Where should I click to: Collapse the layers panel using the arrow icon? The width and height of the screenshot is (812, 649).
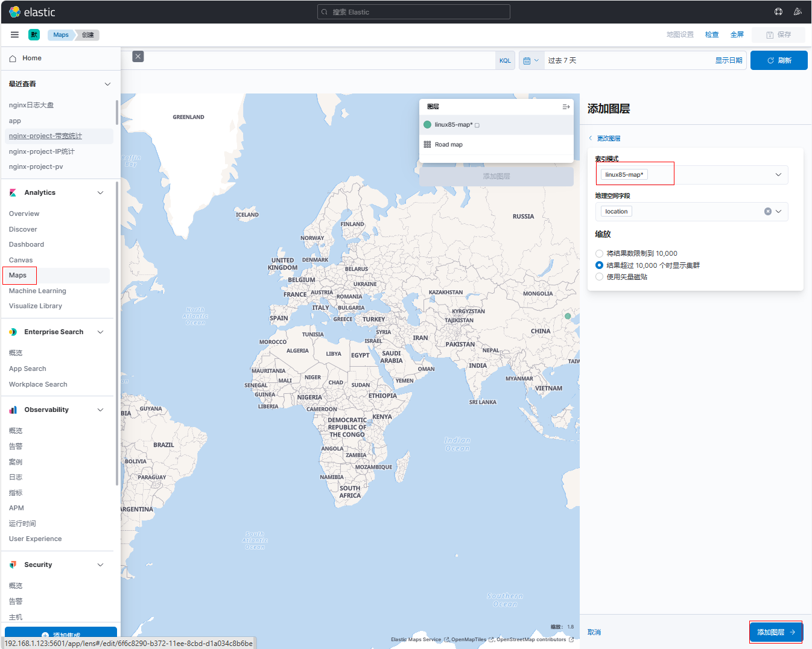[565, 107]
